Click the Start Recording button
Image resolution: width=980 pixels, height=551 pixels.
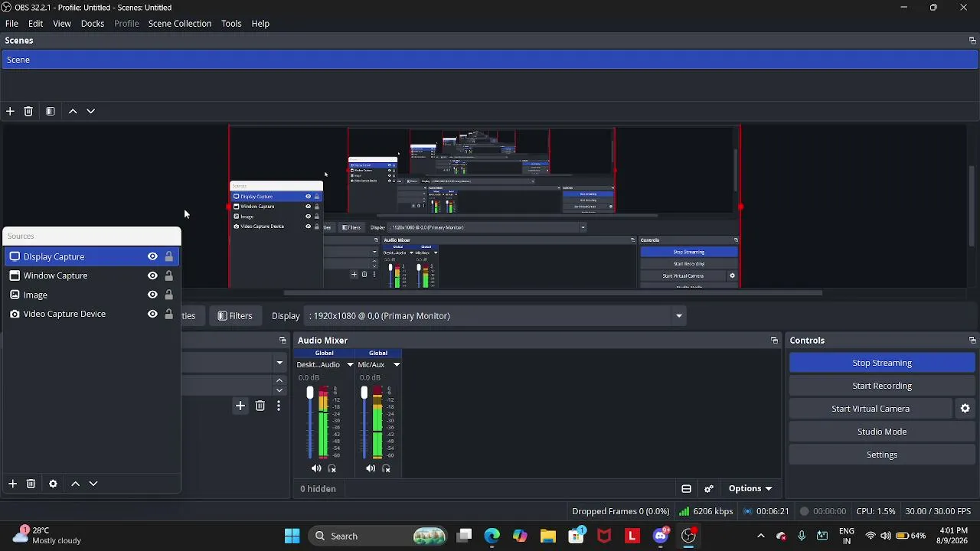click(882, 386)
